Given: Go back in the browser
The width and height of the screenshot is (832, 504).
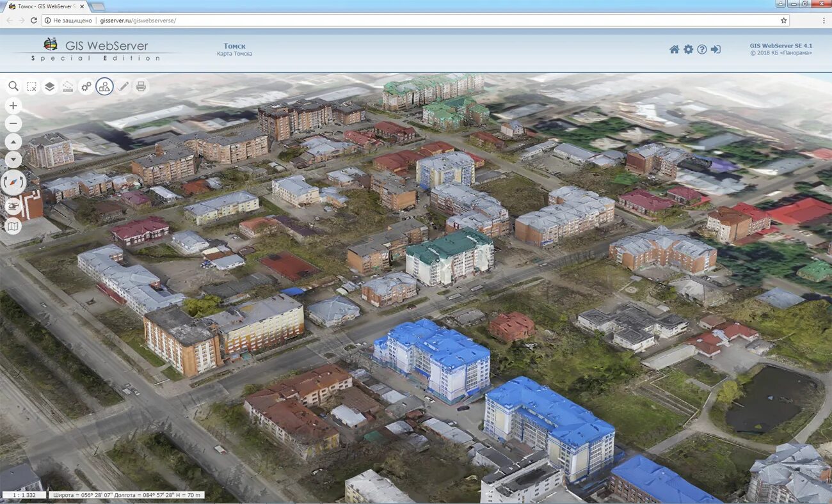Looking at the screenshot, I should click(x=9, y=20).
